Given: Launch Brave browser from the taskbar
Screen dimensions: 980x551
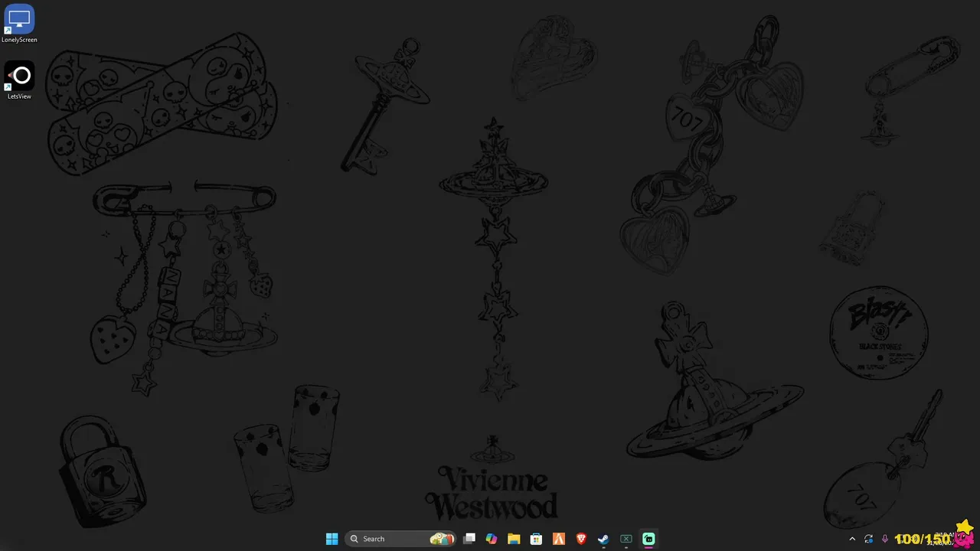Looking at the screenshot, I should point(581,539).
